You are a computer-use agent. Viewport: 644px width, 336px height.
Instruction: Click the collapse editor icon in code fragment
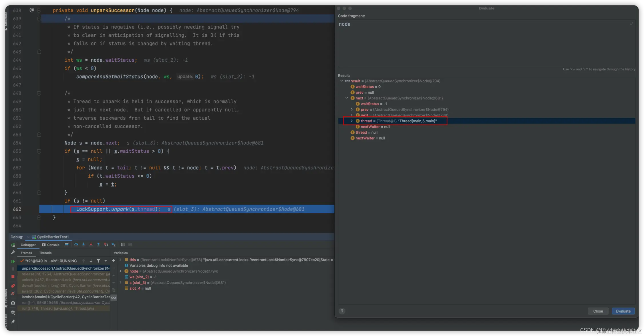tap(631, 24)
